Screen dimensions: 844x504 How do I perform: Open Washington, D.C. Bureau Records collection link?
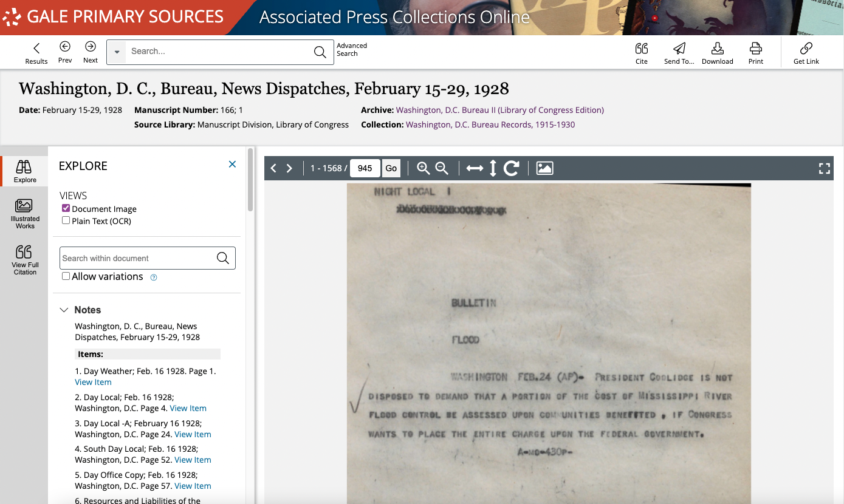pyautogui.click(x=490, y=124)
